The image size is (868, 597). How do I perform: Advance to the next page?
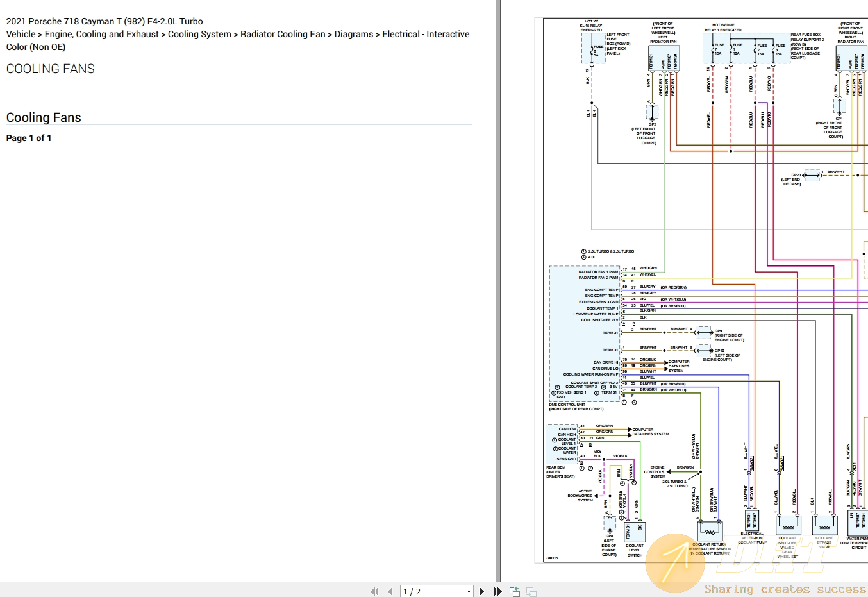[x=481, y=591]
